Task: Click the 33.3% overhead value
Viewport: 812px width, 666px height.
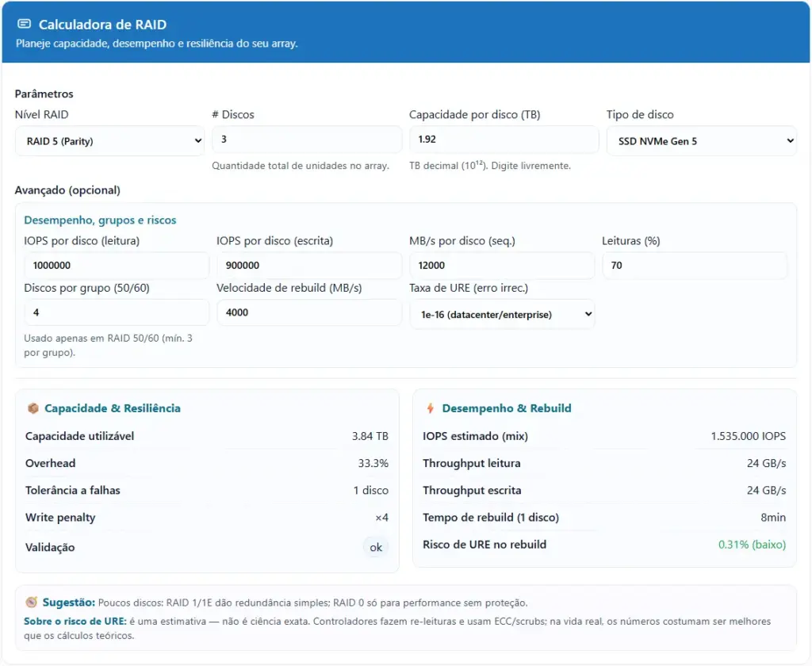Action: pyautogui.click(x=373, y=463)
